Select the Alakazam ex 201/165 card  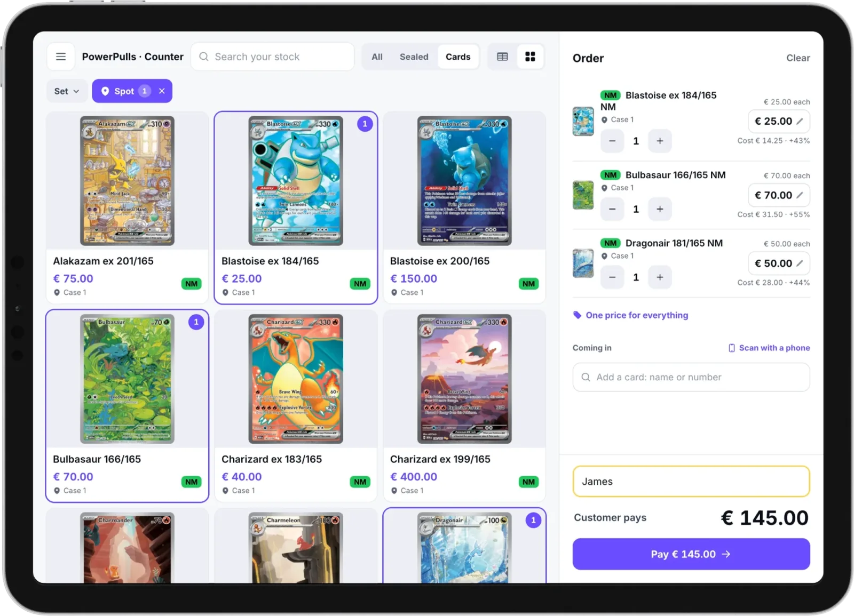127,207
